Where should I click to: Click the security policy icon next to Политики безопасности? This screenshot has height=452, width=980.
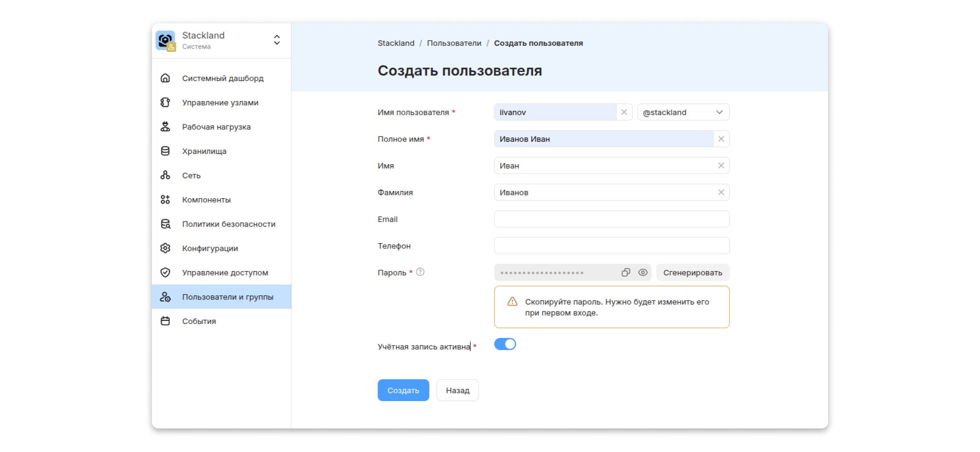click(165, 224)
